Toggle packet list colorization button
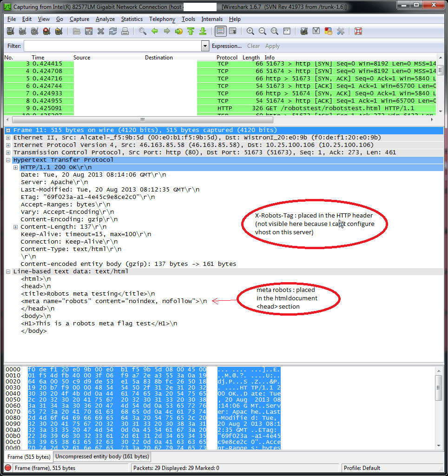 click(221, 32)
